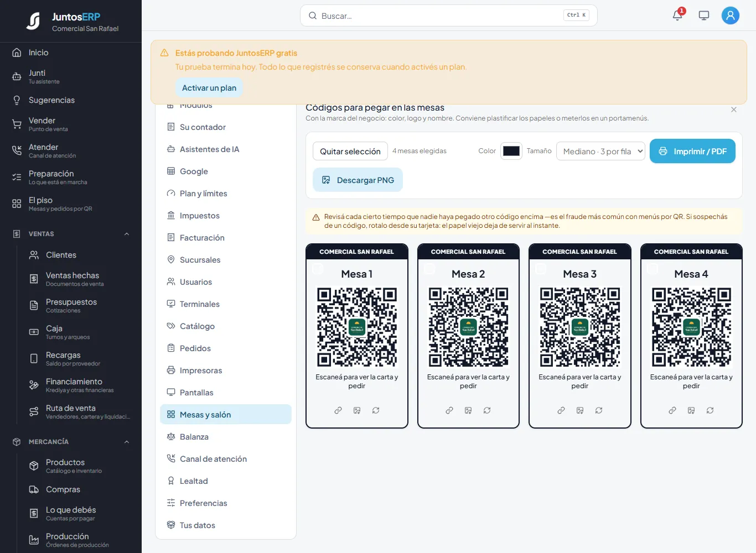Toggle the Mesa 2 selection checkbox
The width and height of the screenshot is (756, 553).
pyautogui.click(x=429, y=269)
